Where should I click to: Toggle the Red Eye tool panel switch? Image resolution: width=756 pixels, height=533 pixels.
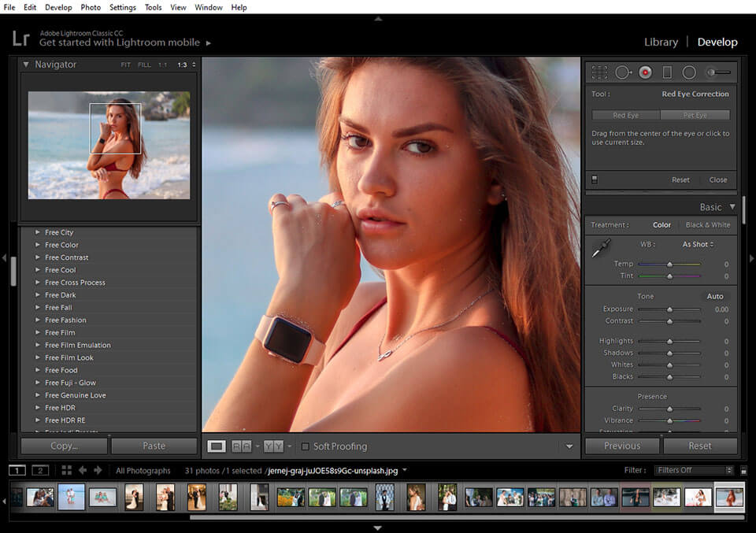[595, 180]
